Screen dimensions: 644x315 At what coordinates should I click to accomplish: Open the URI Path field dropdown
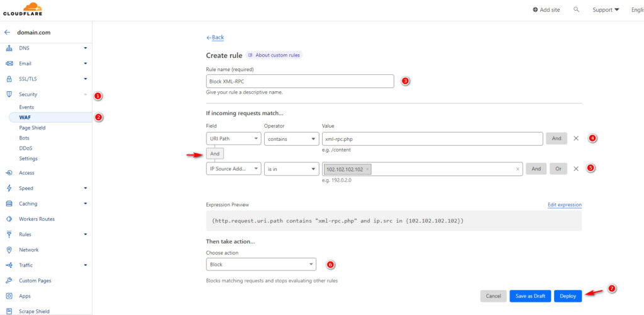(233, 139)
